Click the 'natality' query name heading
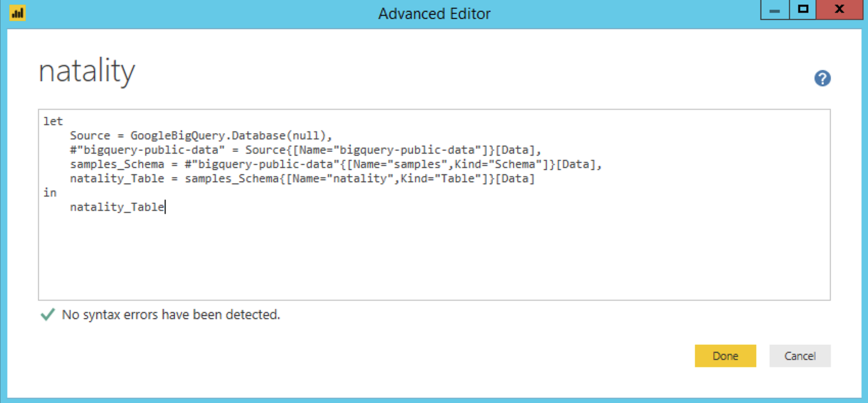Image resolution: width=868 pixels, height=403 pixels. click(87, 71)
